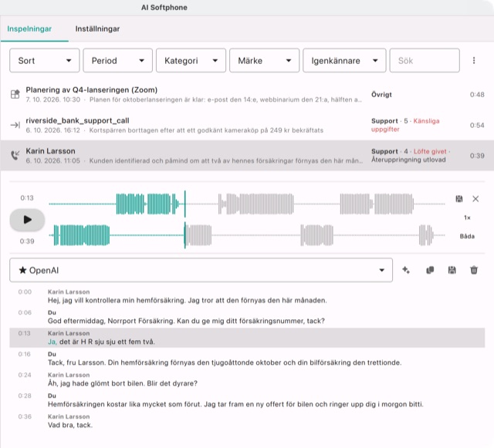
Task: Save the transcript with the disk icon
Action: [452, 270]
